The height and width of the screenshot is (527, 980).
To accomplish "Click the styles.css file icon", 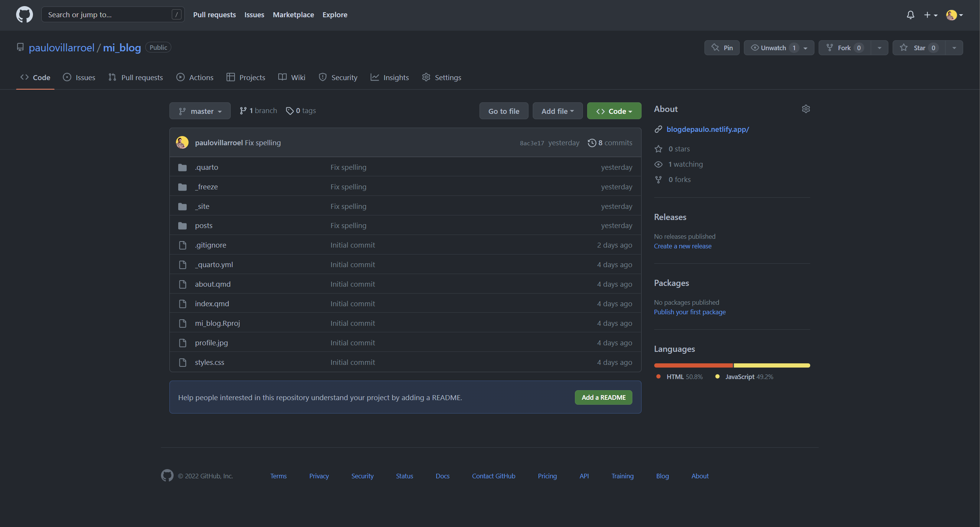I will click(x=183, y=362).
